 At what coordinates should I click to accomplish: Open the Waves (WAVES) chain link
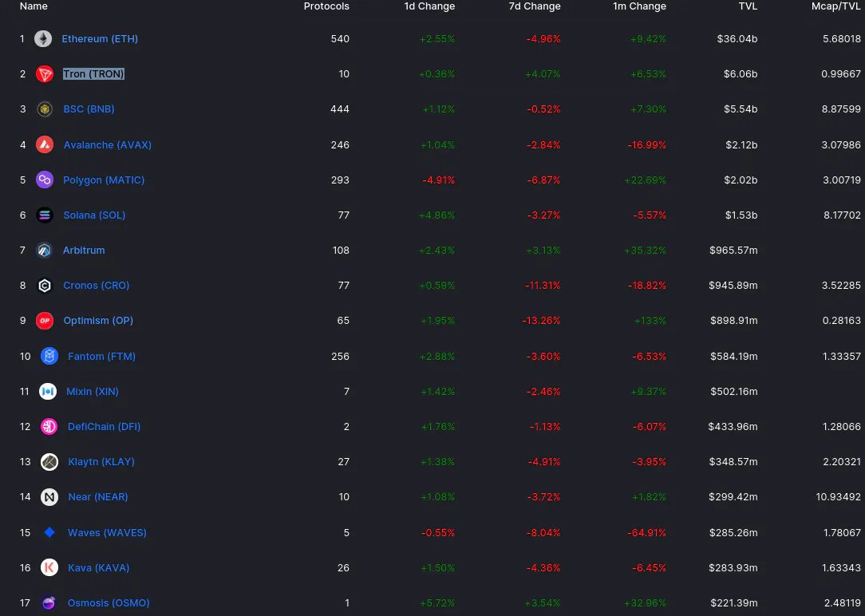click(x=107, y=532)
